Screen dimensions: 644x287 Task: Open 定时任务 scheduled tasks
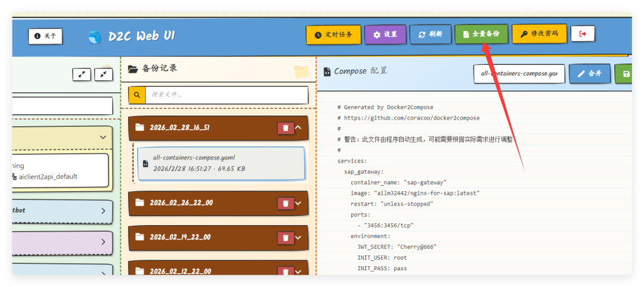[333, 35]
